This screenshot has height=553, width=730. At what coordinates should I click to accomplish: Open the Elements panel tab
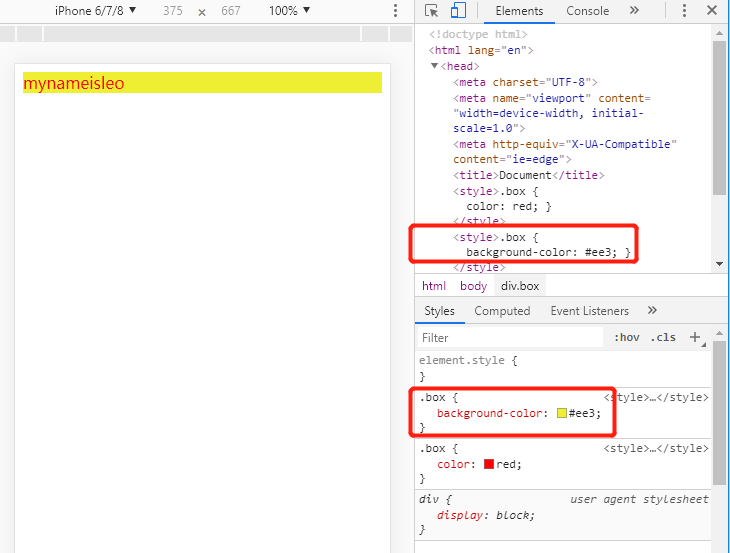coord(519,11)
